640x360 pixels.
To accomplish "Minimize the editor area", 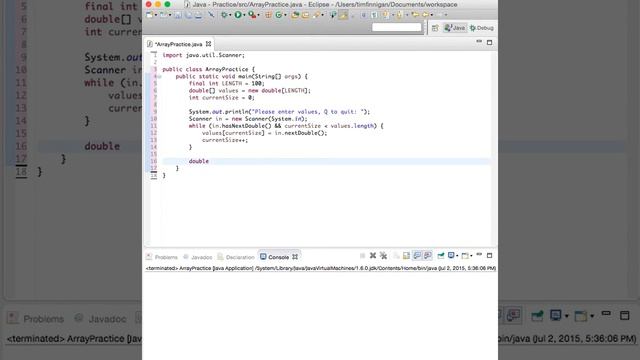I will (x=479, y=42).
